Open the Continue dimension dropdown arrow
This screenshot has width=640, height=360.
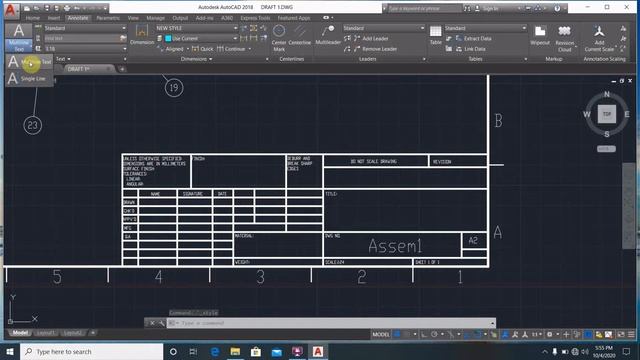point(250,49)
